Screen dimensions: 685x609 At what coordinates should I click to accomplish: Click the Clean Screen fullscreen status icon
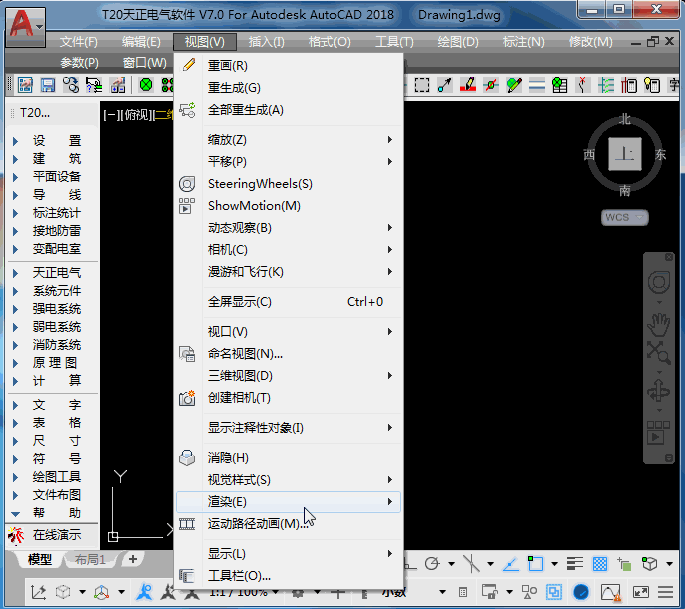coord(641,592)
